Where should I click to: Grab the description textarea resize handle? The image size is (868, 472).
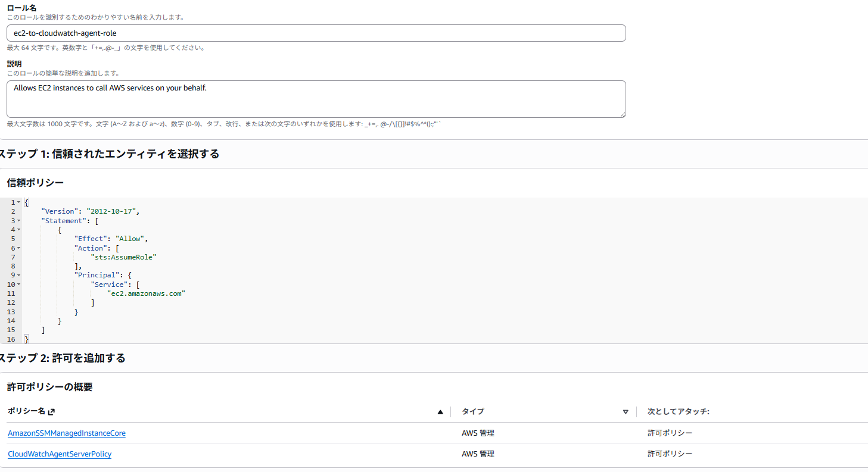[x=622, y=114]
